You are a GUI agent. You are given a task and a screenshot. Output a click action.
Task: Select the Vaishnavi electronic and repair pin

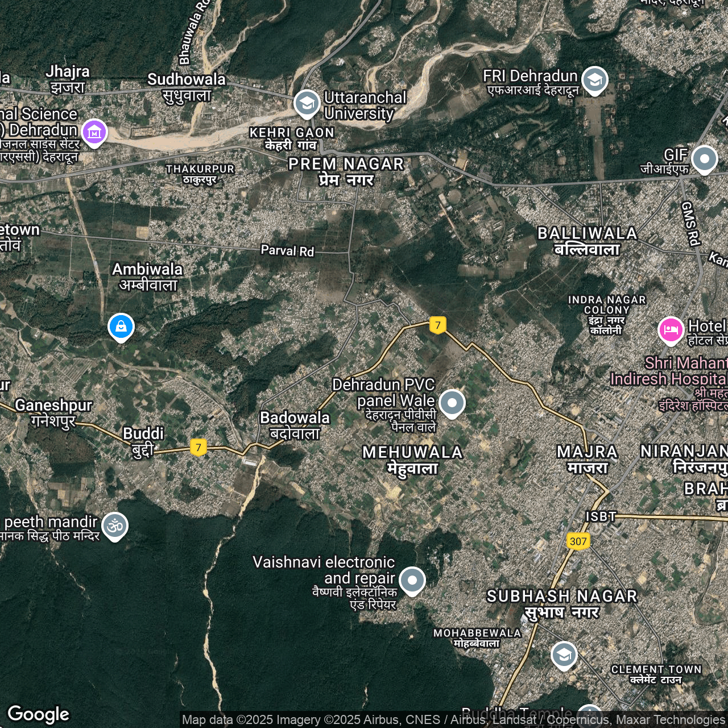tap(412, 581)
